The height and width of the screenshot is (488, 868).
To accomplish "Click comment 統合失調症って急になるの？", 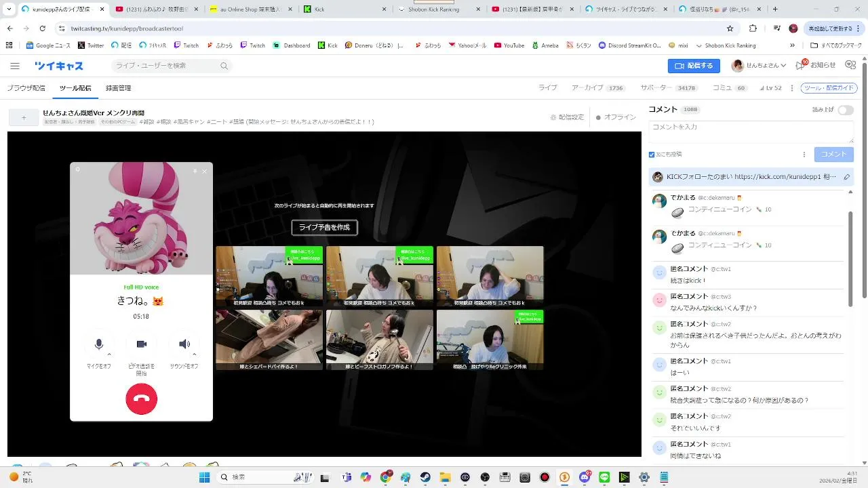I will 739,401.
